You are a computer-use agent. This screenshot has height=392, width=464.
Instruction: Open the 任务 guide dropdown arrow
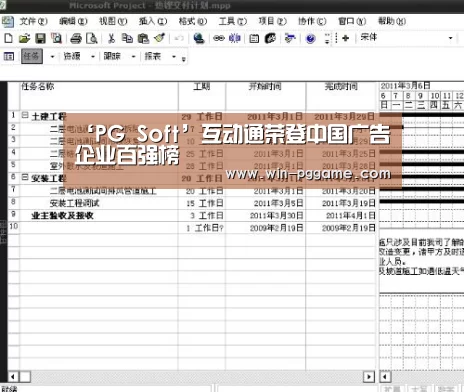(x=52, y=57)
